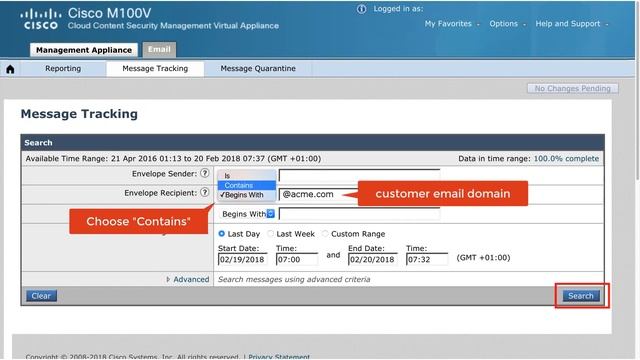Image resolution: width=640 pixels, height=360 pixels.
Task: Switch to the Email tab
Action: [x=159, y=49]
